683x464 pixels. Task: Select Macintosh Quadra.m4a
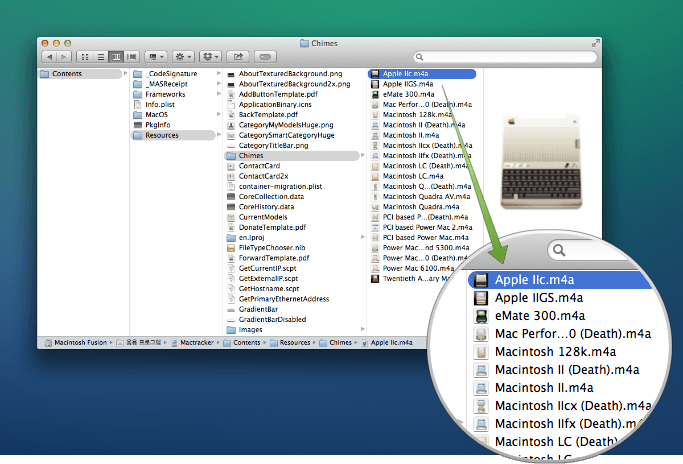click(423, 207)
